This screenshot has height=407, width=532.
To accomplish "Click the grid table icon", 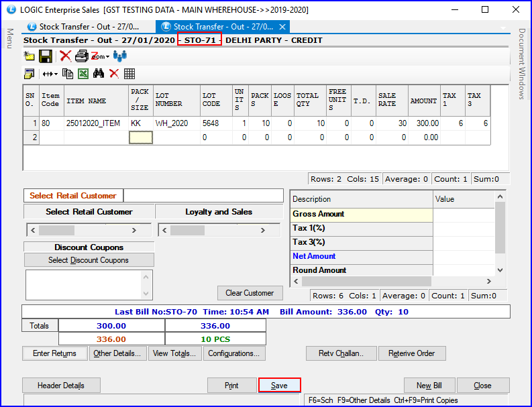I will [129, 74].
